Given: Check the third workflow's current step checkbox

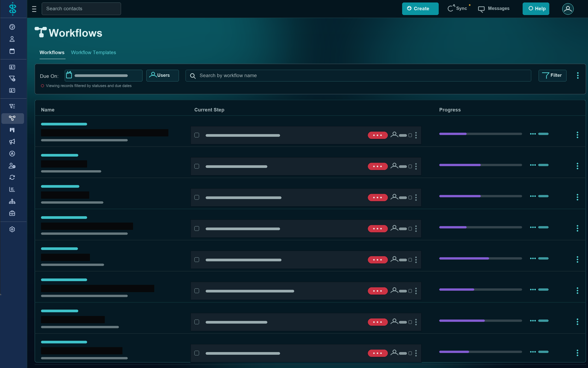Looking at the screenshot, I should point(197,197).
